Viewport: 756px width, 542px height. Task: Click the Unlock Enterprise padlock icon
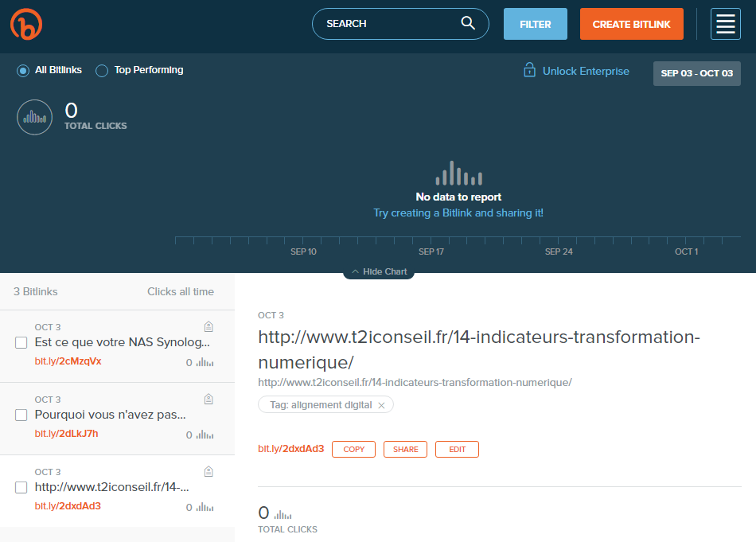(529, 70)
